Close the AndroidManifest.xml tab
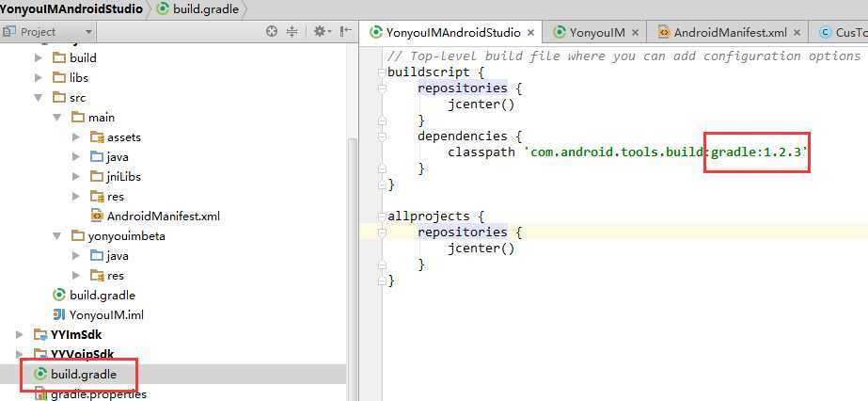The image size is (868, 401). point(797,33)
